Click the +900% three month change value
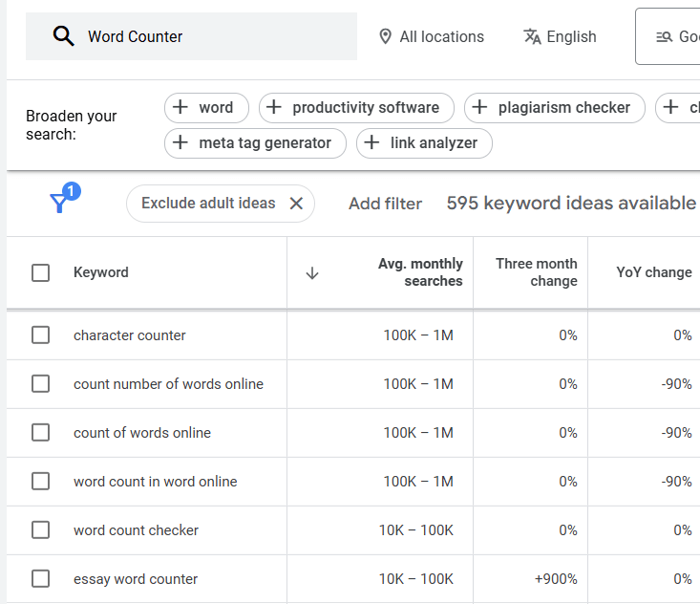 tap(556, 579)
